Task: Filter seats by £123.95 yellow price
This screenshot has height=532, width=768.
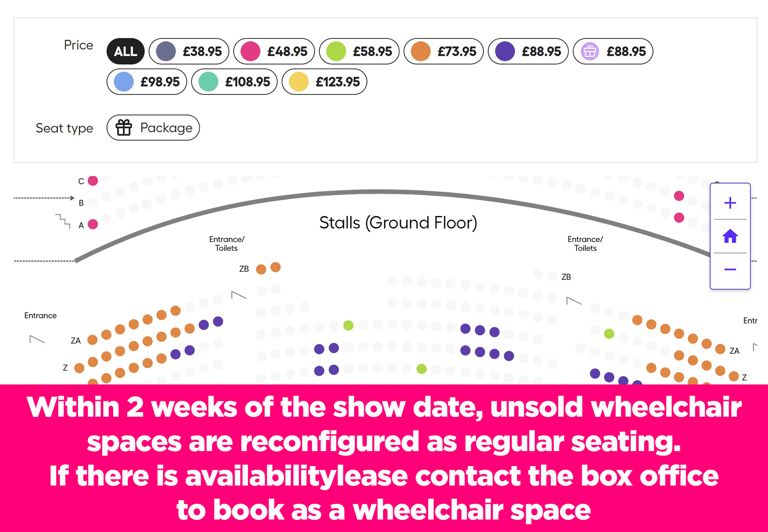Action: pos(324,82)
